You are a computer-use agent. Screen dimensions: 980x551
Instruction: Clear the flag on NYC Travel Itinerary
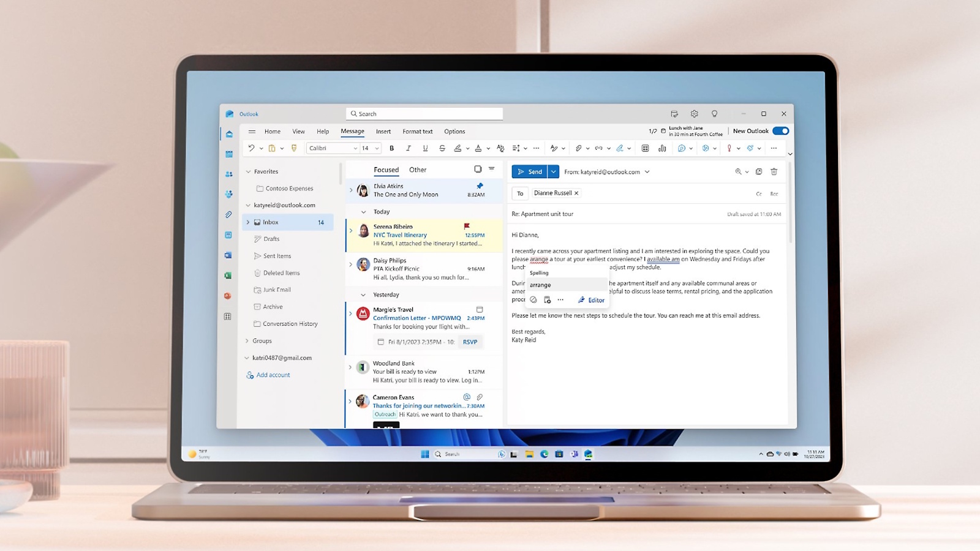click(x=467, y=226)
